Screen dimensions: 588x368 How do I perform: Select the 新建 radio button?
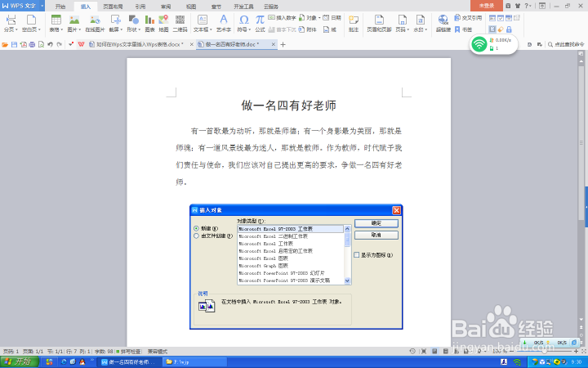(x=196, y=228)
